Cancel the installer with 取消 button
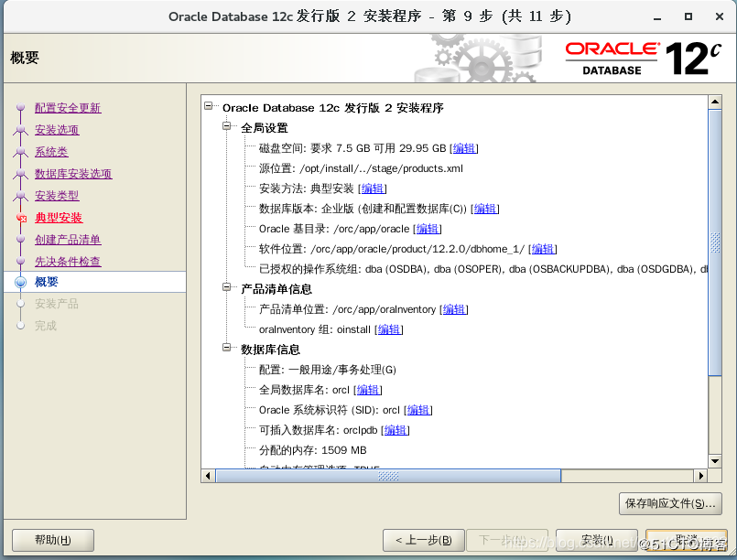 coord(687,540)
